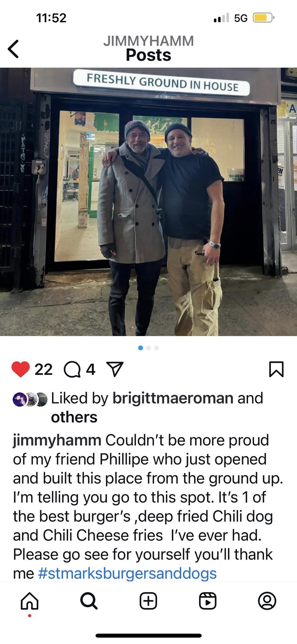Open comments via speech bubble icon

pos(73,369)
